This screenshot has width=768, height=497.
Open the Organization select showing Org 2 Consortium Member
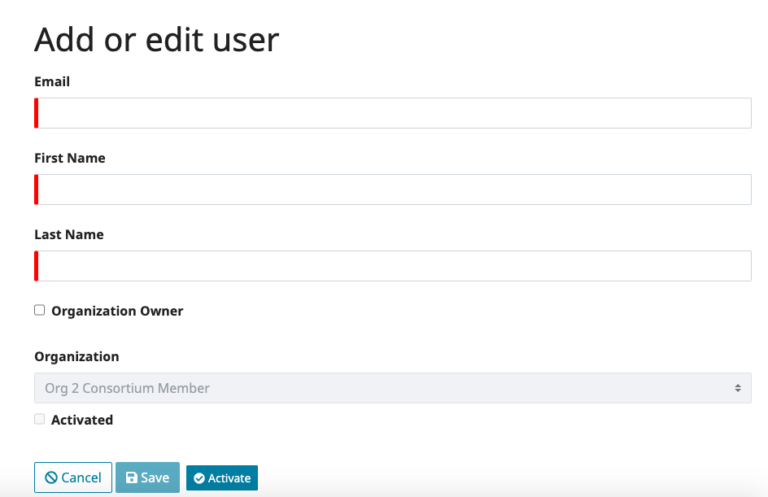point(380,388)
